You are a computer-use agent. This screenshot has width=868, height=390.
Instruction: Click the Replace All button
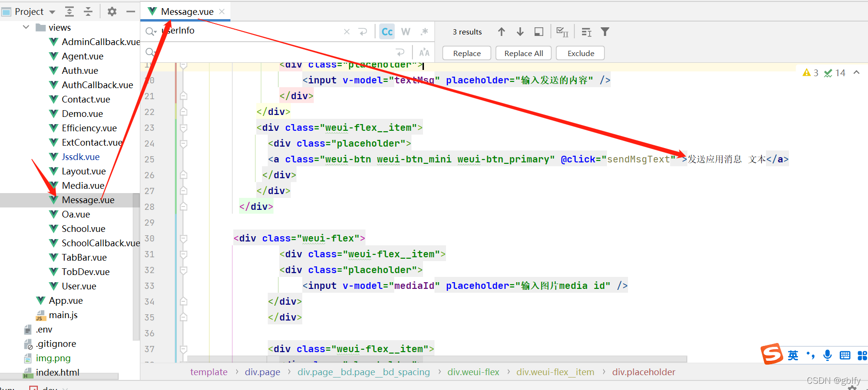click(x=524, y=53)
